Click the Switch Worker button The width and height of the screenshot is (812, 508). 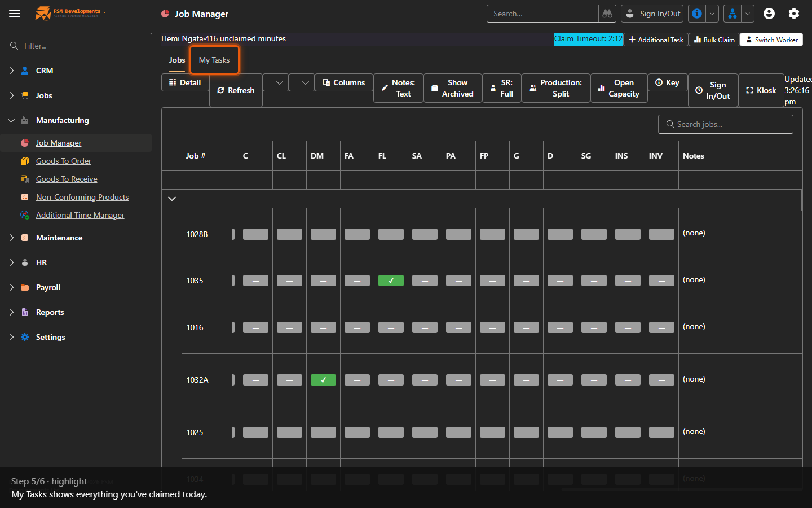(771, 40)
